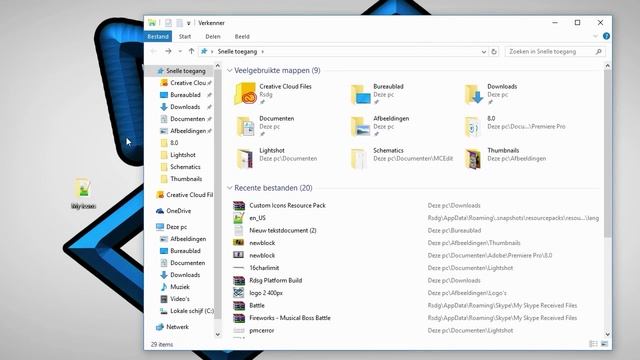Switch to the Beeld ribbon tab
Viewport: 640px width, 360px height.
point(242,36)
